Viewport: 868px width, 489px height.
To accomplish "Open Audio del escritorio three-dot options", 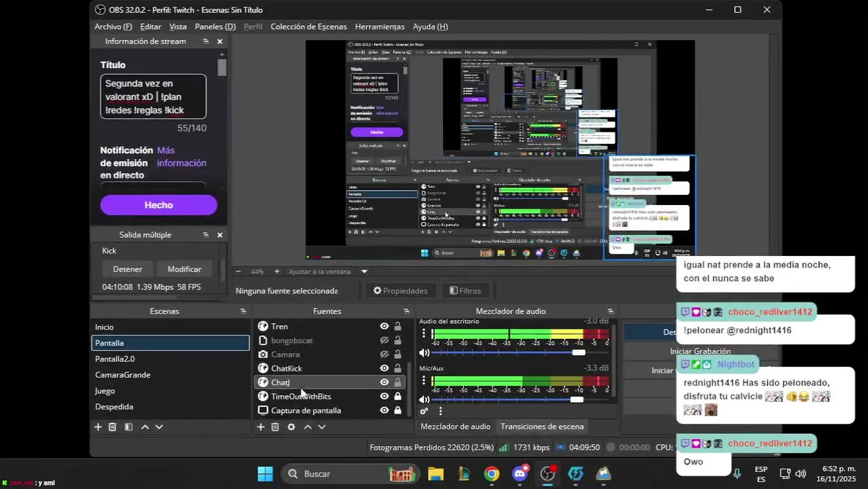I will (x=424, y=333).
